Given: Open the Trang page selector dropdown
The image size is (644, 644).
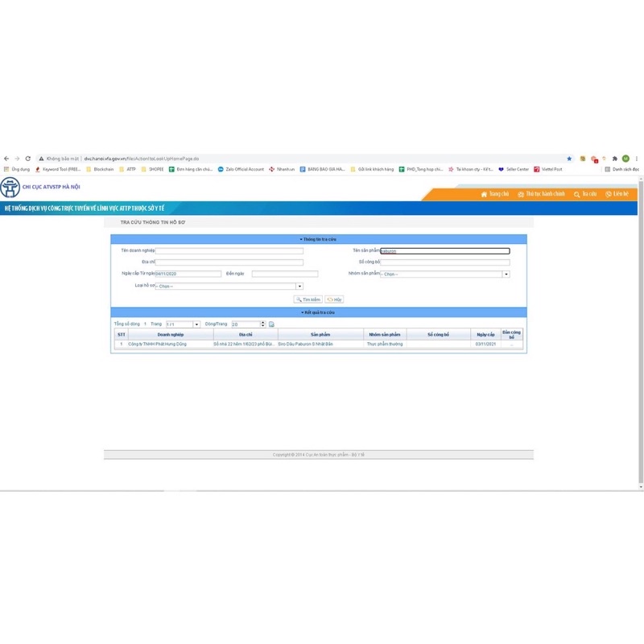Looking at the screenshot, I should coord(196,324).
